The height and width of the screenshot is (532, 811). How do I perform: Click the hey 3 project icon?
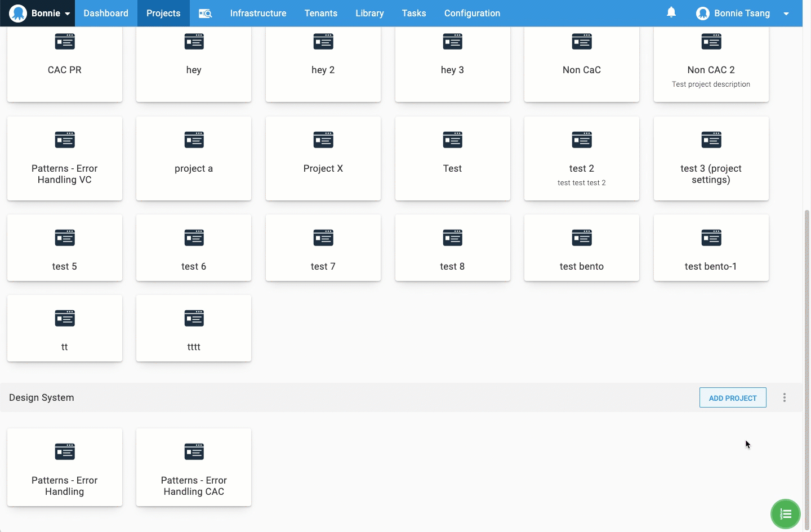pos(452,42)
